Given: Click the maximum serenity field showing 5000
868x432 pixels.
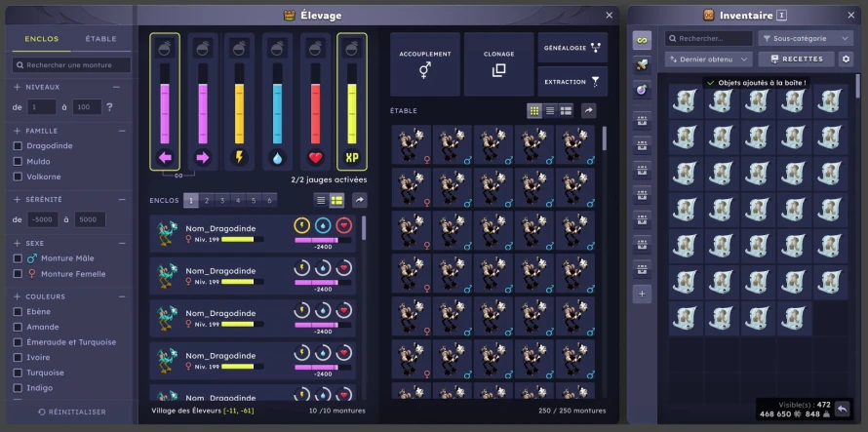Looking at the screenshot, I should point(91,219).
